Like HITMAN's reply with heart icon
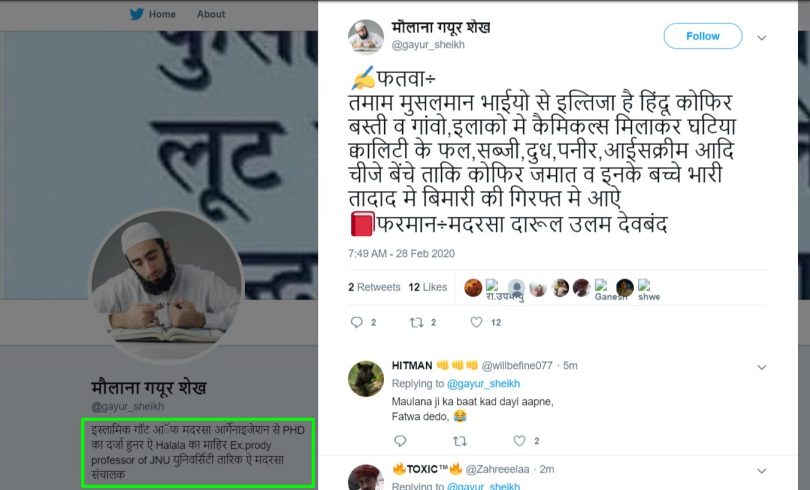The width and height of the screenshot is (810, 490). pos(519,440)
